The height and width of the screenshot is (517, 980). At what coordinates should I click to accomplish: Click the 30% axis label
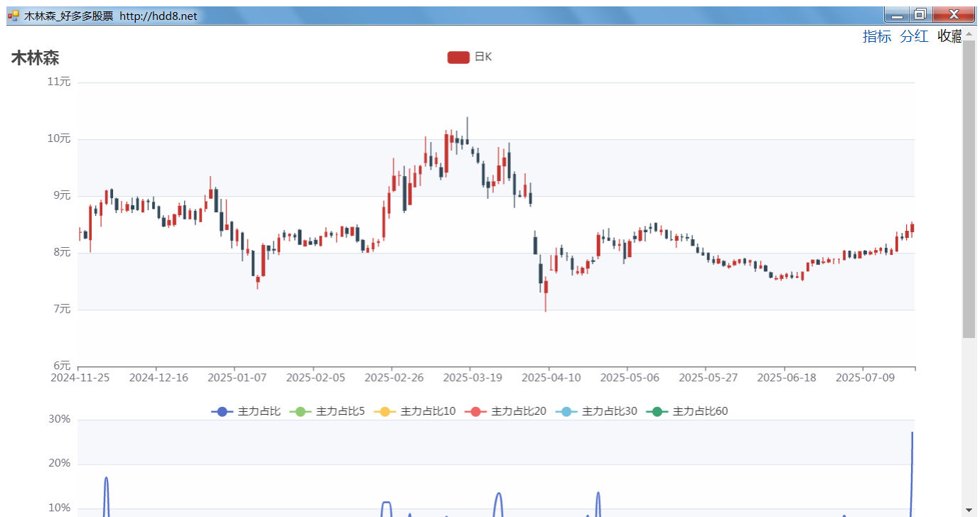point(59,419)
